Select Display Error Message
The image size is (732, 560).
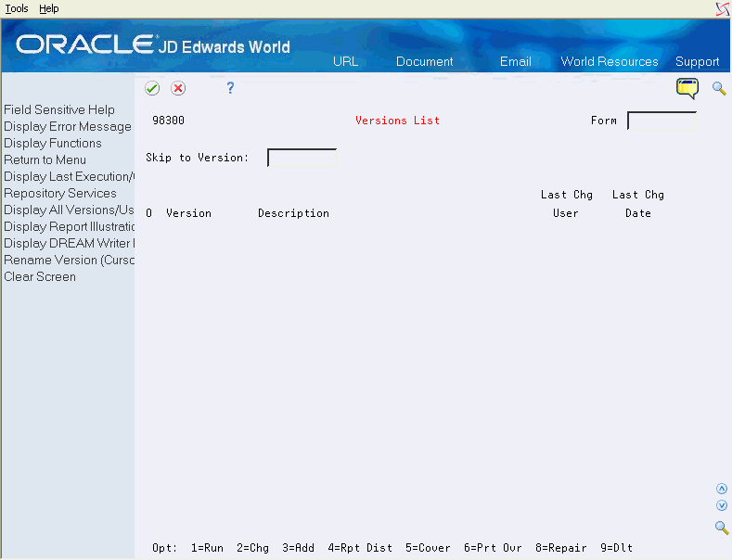68,126
